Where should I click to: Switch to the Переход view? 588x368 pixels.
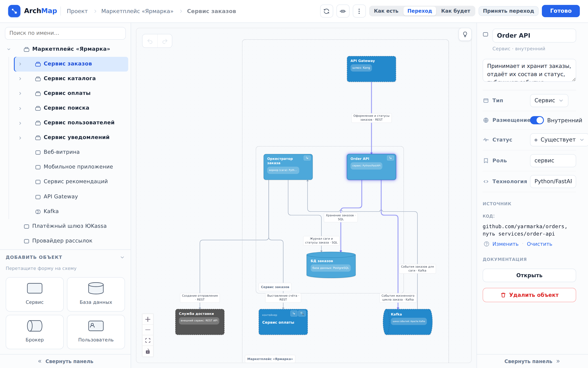pyautogui.click(x=419, y=11)
